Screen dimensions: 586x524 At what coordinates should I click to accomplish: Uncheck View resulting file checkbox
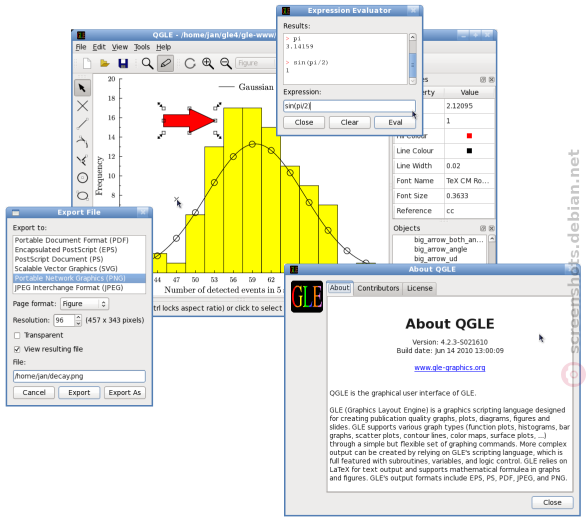pos(17,349)
